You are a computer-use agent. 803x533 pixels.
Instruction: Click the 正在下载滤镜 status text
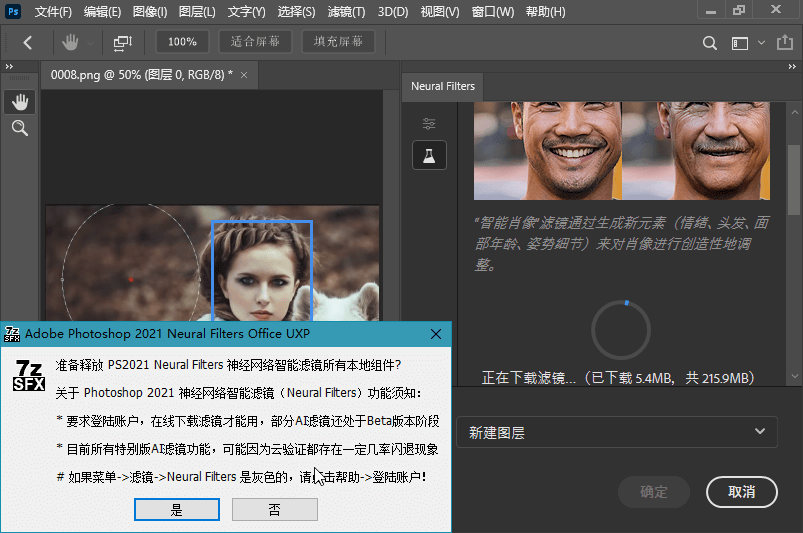618,378
